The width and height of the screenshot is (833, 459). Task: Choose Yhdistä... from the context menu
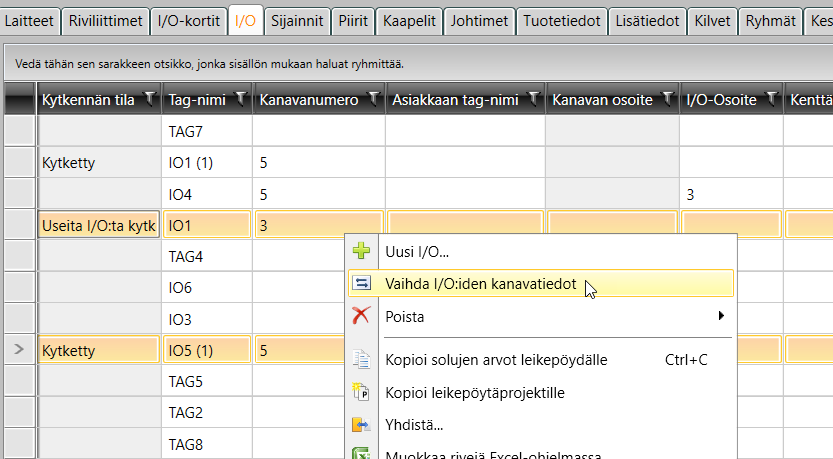(x=414, y=425)
